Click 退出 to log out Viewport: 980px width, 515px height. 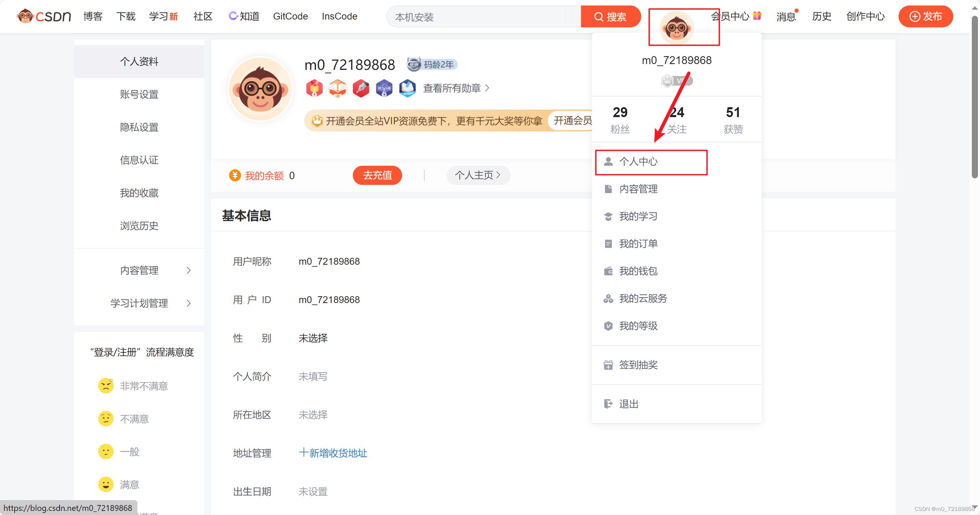point(629,404)
